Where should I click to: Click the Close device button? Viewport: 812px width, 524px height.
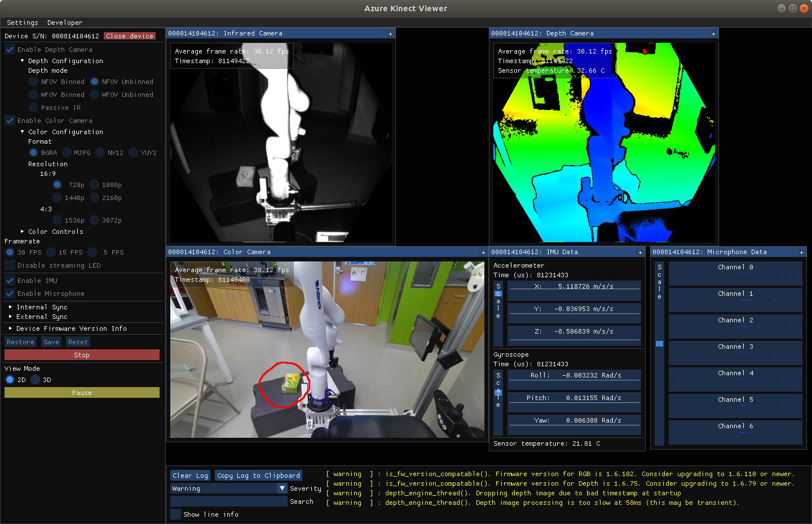coord(130,36)
